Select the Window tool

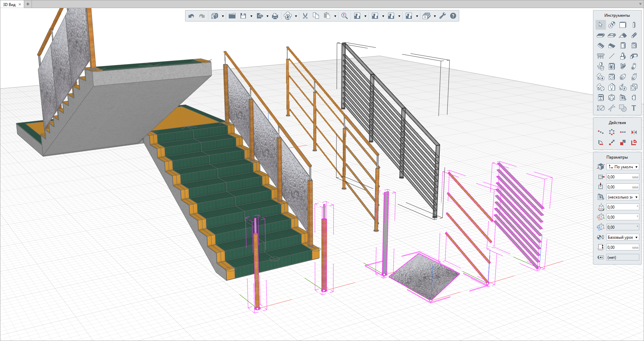tap(634, 46)
